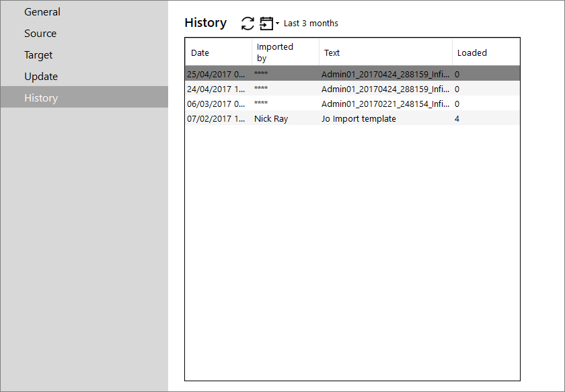Sort by the Date column header
565x392 pixels.
point(219,52)
